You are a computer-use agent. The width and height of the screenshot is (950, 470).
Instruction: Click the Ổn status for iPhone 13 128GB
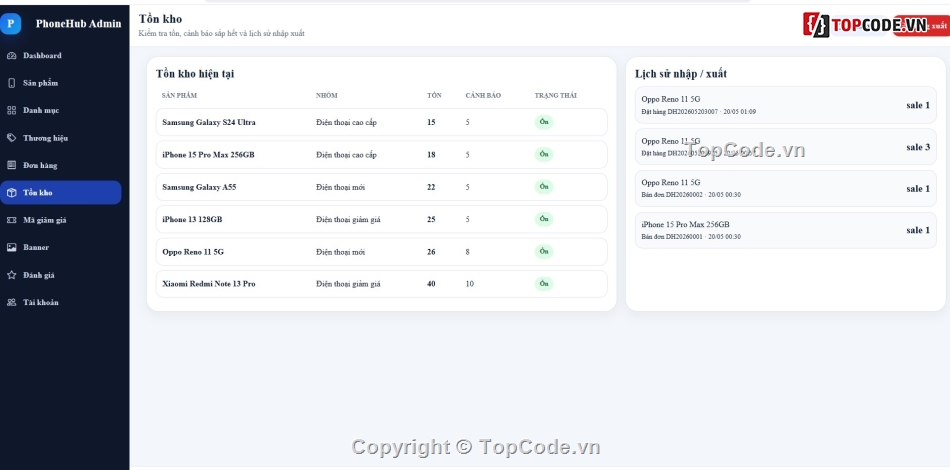(544, 219)
